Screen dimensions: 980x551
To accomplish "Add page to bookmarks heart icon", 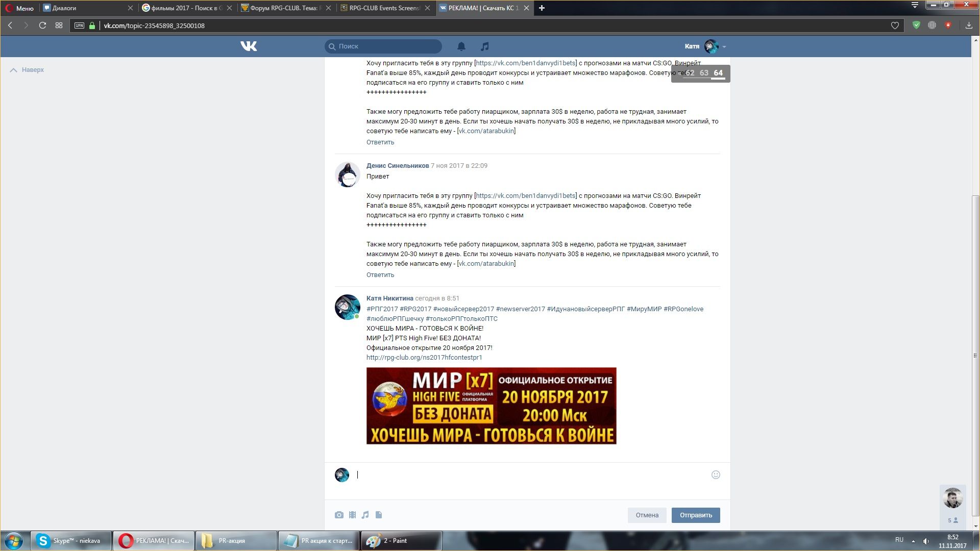I will pos(895,26).
